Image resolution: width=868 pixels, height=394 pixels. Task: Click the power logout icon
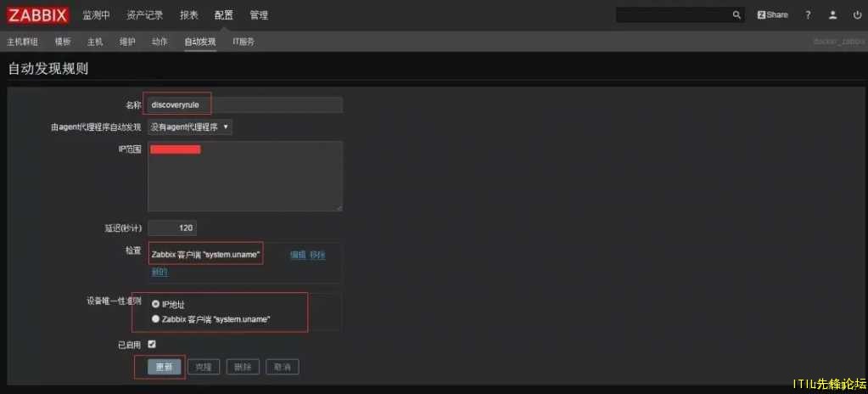[x=857, y=15]
